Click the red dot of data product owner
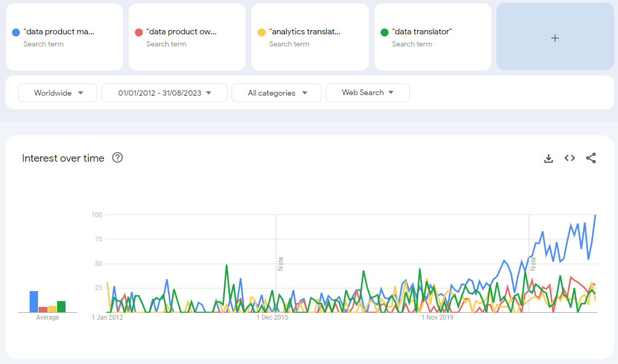This screenshot has width=618, height=364. pyautogui.click(x=139, y=32)
